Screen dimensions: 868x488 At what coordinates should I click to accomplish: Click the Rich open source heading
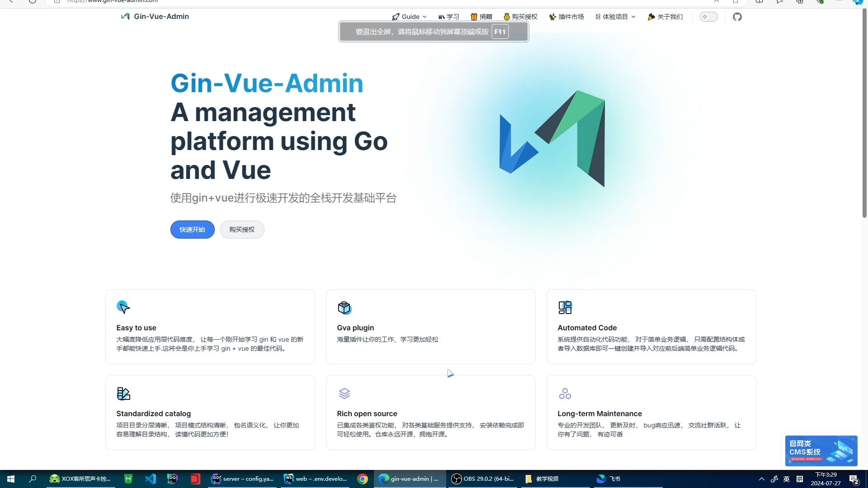tap(367, 413)
